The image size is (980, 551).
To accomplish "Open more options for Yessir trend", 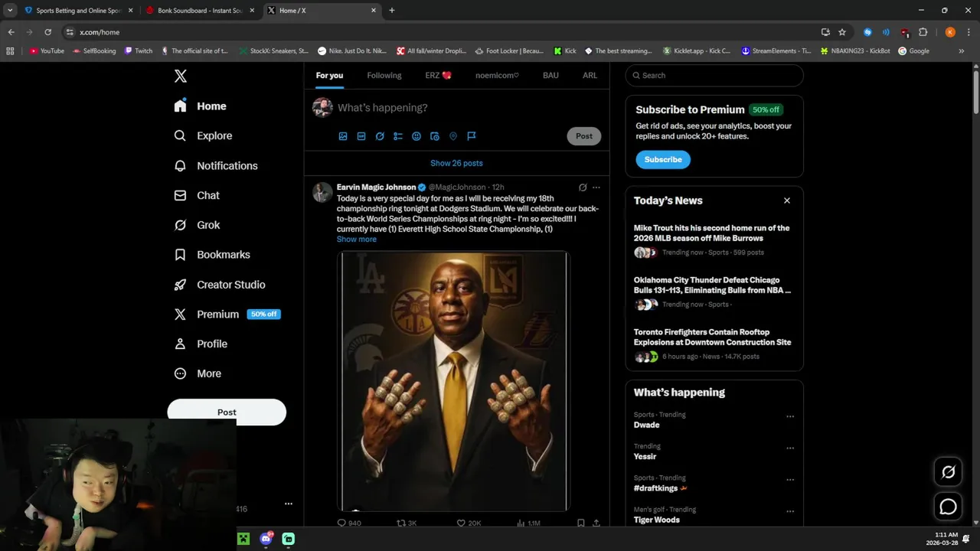I will pyautogui.click(x=790, y=448).
